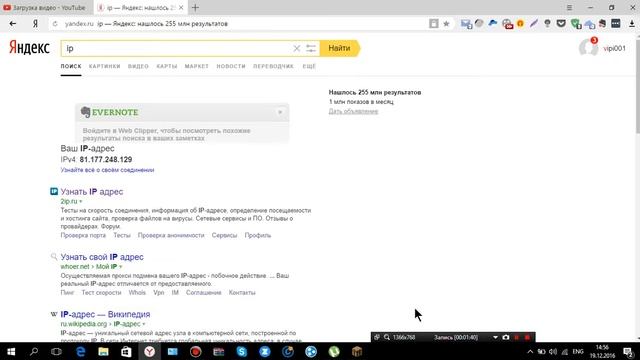
Task: Click the purple feather extension icon
Action: point(534,24)
